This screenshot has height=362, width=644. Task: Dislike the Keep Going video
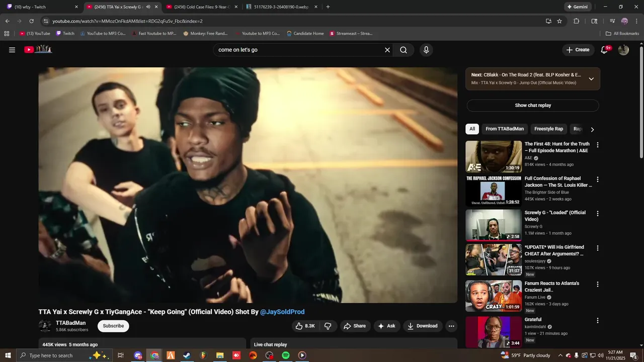pos(328,326)
